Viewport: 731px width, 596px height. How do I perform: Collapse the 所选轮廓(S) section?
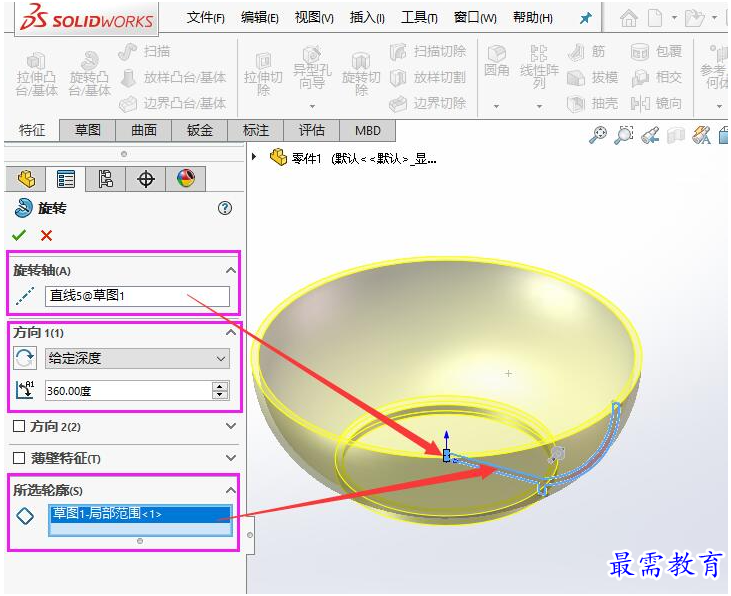tap(231, 490)
